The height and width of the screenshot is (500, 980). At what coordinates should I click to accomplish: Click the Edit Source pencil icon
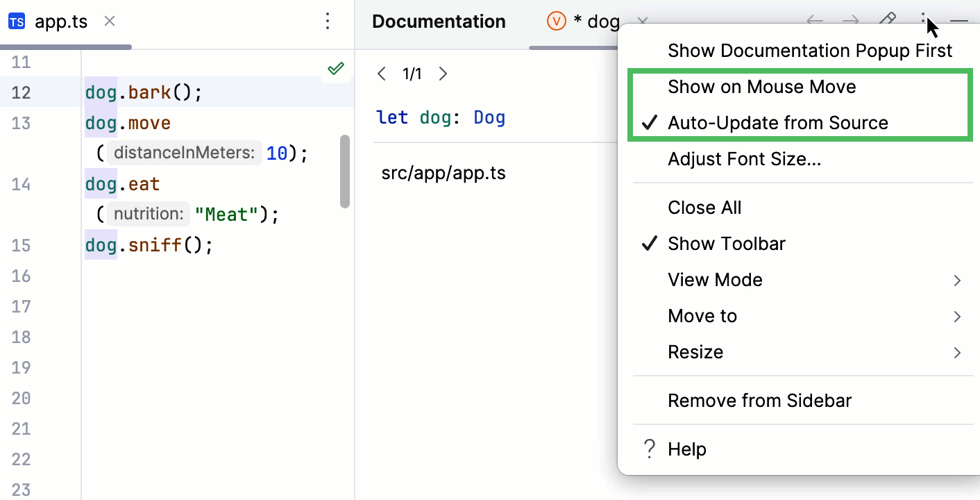(x=888, y=20)
